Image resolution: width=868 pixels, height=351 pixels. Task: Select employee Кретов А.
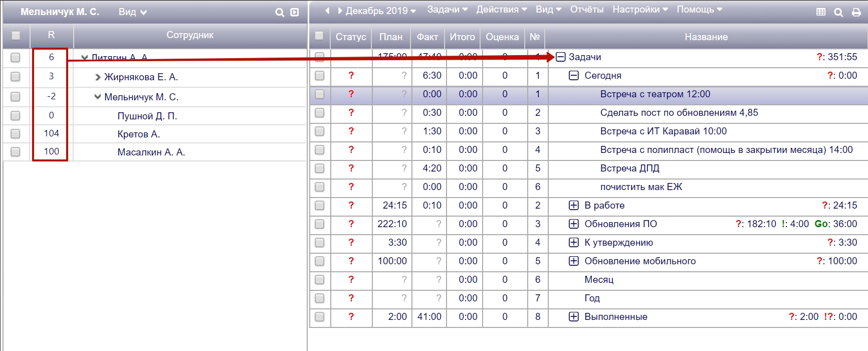point(138,134)
